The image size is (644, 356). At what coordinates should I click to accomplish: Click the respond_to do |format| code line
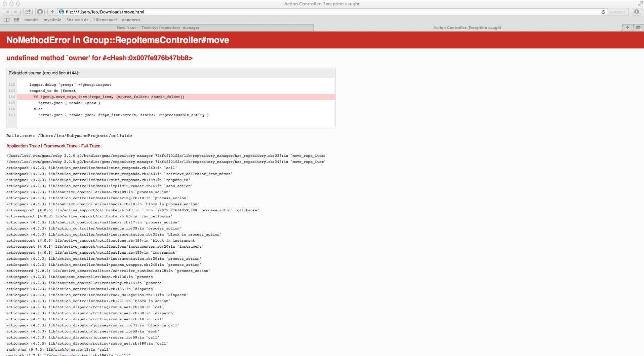click(x=53, y=91)
